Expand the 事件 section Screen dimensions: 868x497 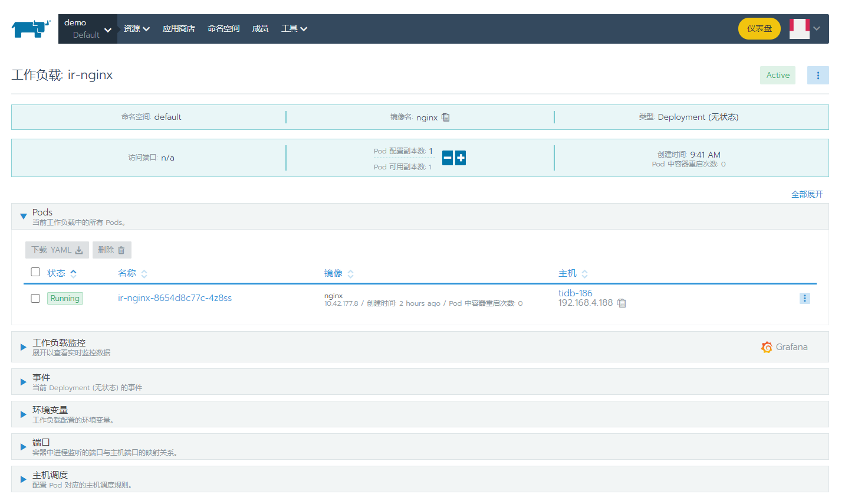tap(24, 382)
